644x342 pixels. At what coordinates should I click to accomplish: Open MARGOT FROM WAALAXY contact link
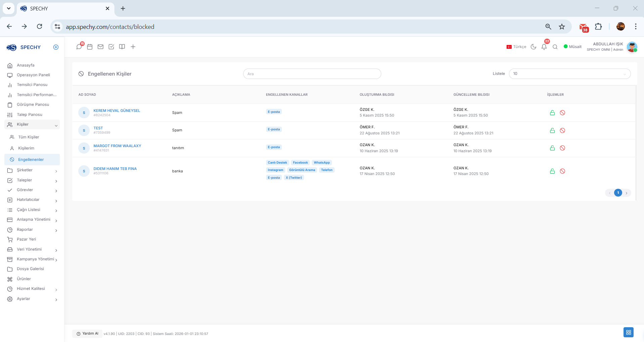click(x=117, y=146)
